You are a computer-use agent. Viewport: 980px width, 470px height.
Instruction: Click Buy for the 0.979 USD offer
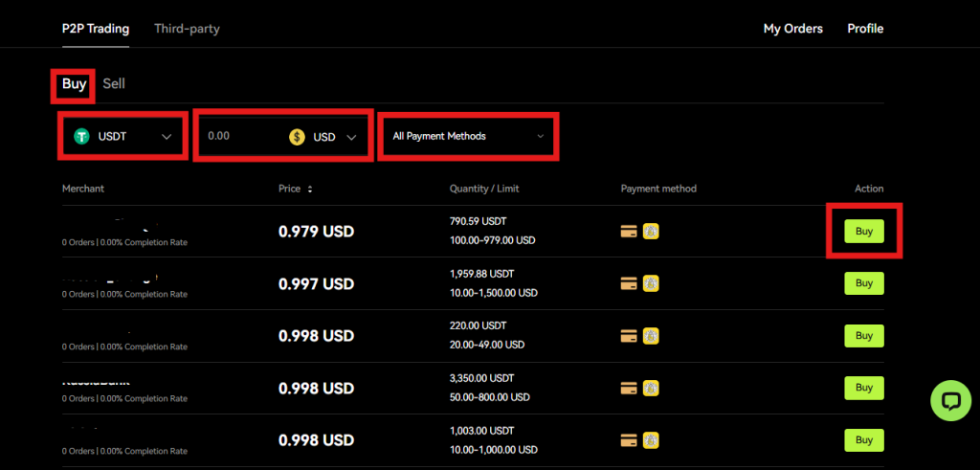click(x=864, y=232)
